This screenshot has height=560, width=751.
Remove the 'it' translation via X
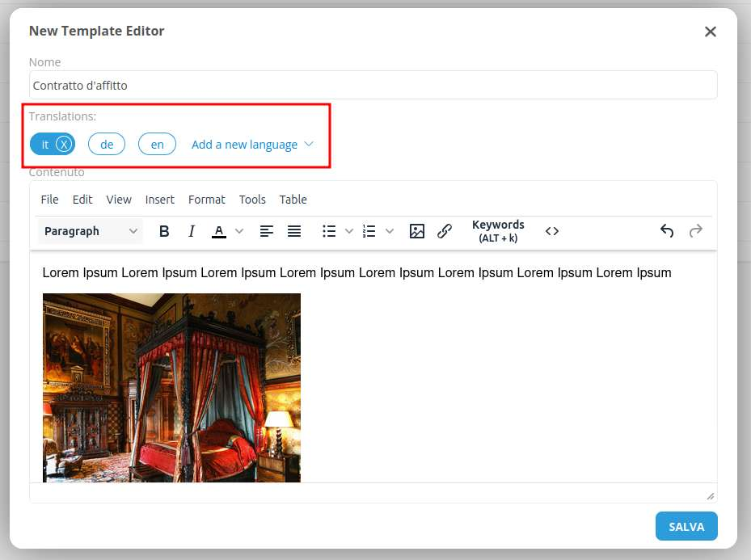[65, 145]
